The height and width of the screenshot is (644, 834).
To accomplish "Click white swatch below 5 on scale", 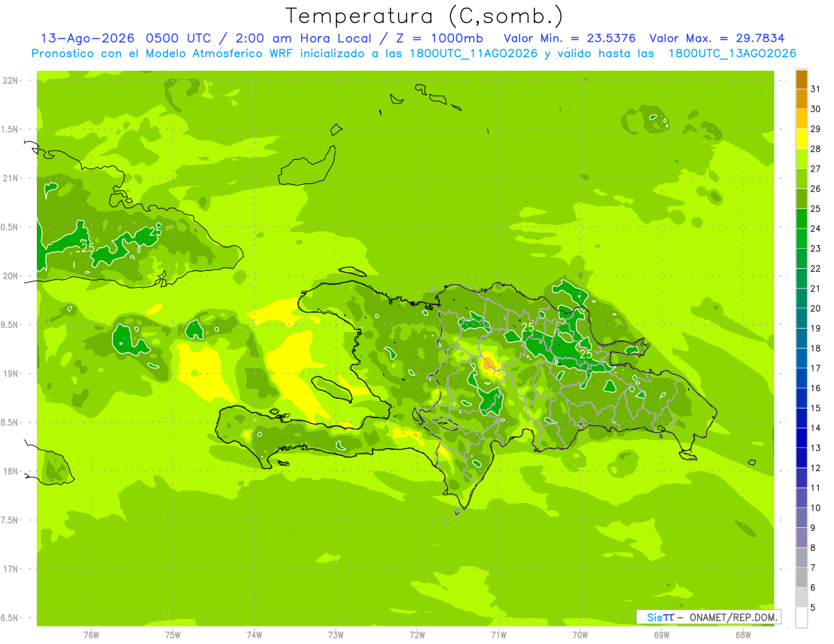I will [801, 618].
